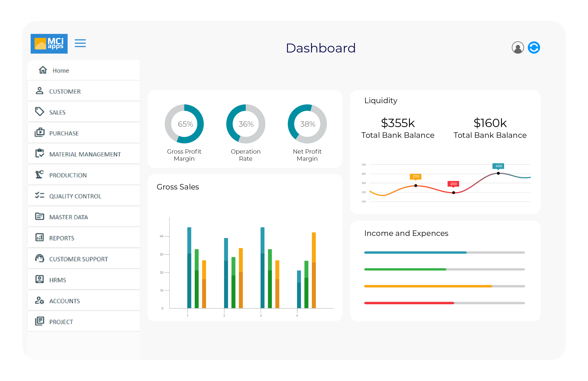Click the Customer Support headset icon
The height and width of the screenshot is (381, 588).
(x=40, y=258)
